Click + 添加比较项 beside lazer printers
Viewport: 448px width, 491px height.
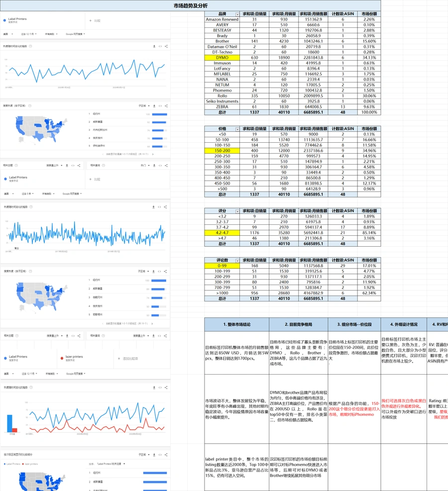coord(128,359)
